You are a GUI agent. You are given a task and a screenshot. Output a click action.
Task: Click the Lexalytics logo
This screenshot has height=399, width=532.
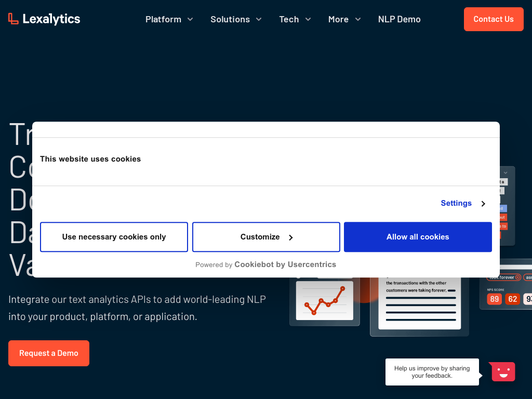coord(44,19)
